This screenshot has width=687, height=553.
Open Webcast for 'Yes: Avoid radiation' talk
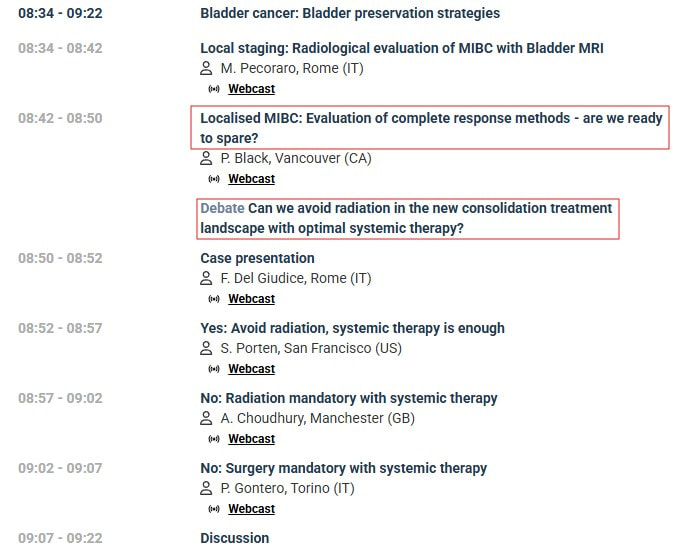pyautogui.click(x=251, y=369)
